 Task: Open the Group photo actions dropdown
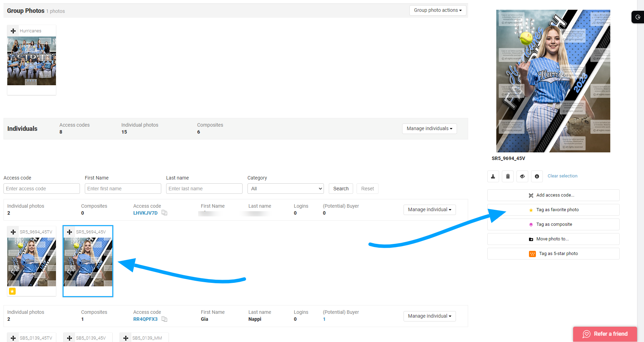tap(438, 10)
